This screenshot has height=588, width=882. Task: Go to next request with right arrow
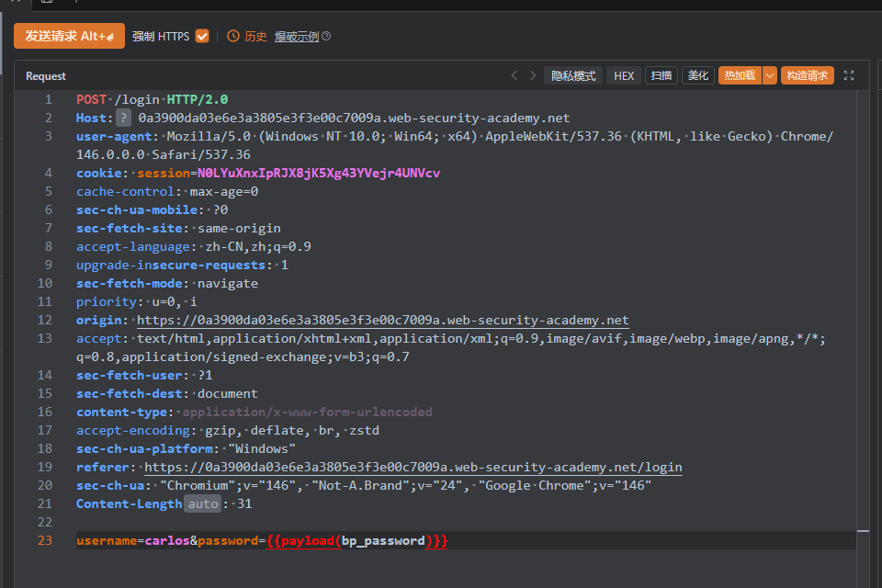tap(533, 76)
